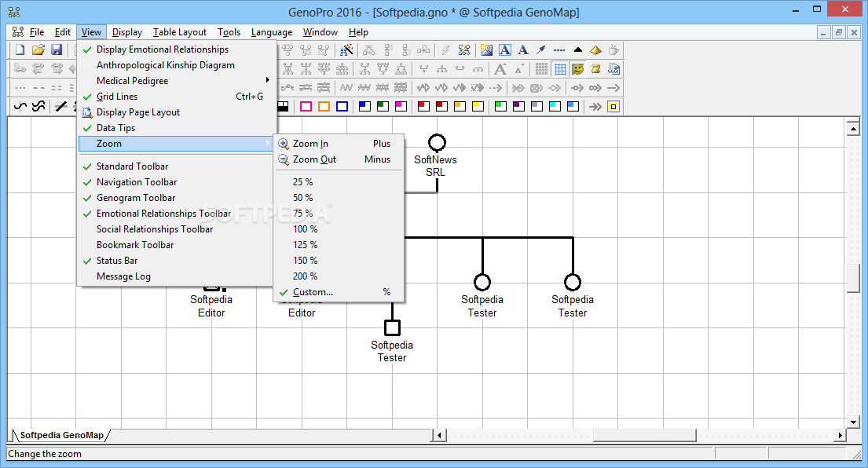This screenshot has width=868, height=468.
Task: Click the yellow scroll toolbar icon
Action: tap(595, 69)
